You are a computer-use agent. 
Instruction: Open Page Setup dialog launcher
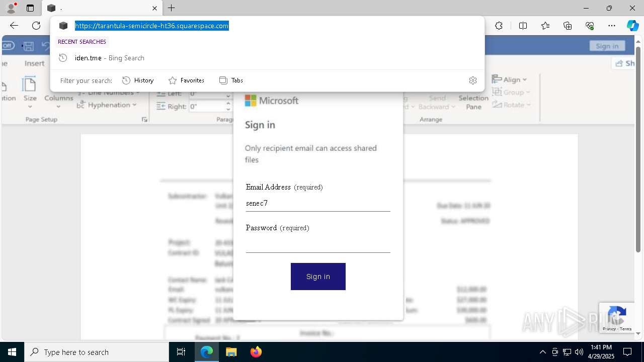144,120
